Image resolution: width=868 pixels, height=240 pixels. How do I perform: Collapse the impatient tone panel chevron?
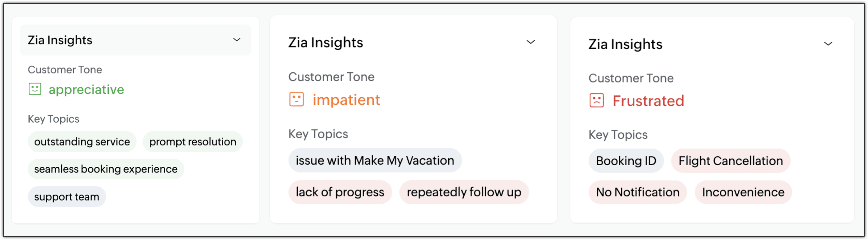point(531,42)
